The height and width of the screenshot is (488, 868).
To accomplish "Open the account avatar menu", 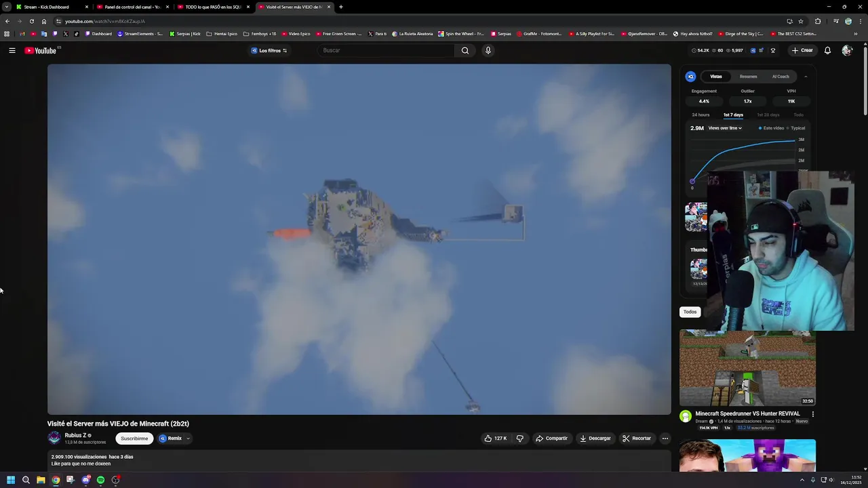I will click(846, 50).
